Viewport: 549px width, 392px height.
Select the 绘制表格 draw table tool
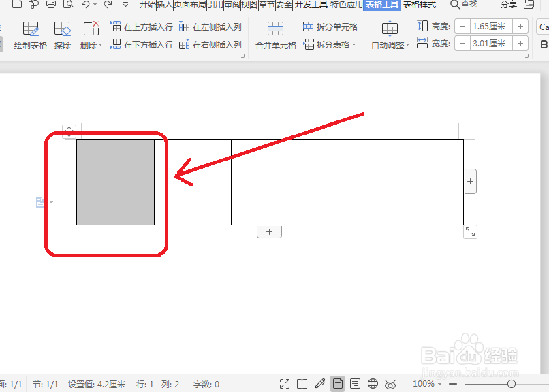pyautogui.click(x=30, y=35)
